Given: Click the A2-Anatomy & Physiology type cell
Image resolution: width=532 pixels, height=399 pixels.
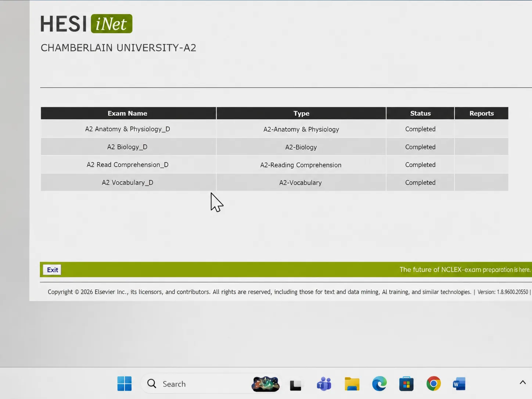Looking at the screenshot, I should (301, 129).
